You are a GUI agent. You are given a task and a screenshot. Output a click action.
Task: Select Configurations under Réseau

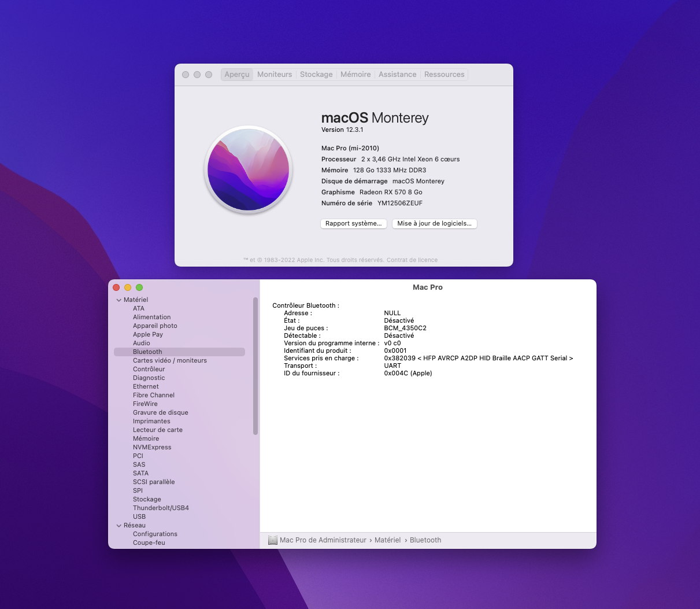click(x=155, y=534)
